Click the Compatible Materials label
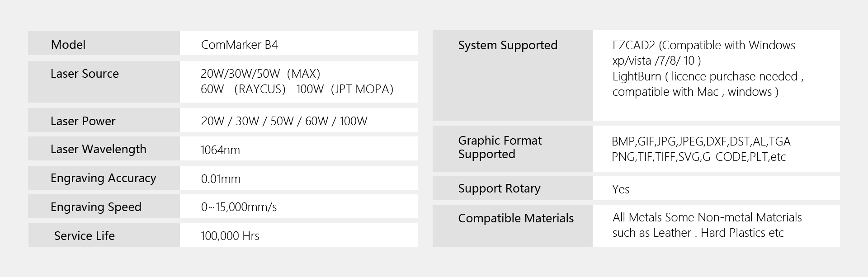This screenshot has height=277, width=868. pyautogui.click(x=516, y=218)
